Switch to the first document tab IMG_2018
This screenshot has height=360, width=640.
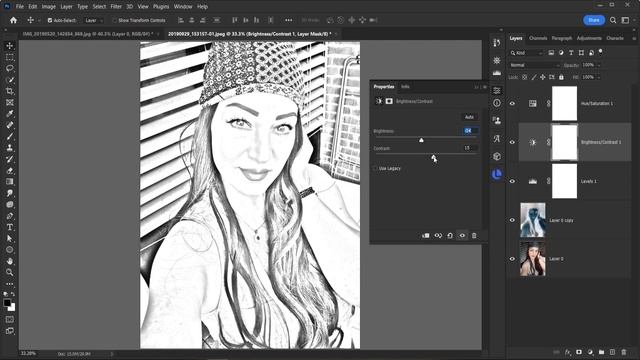pos(88,34)
